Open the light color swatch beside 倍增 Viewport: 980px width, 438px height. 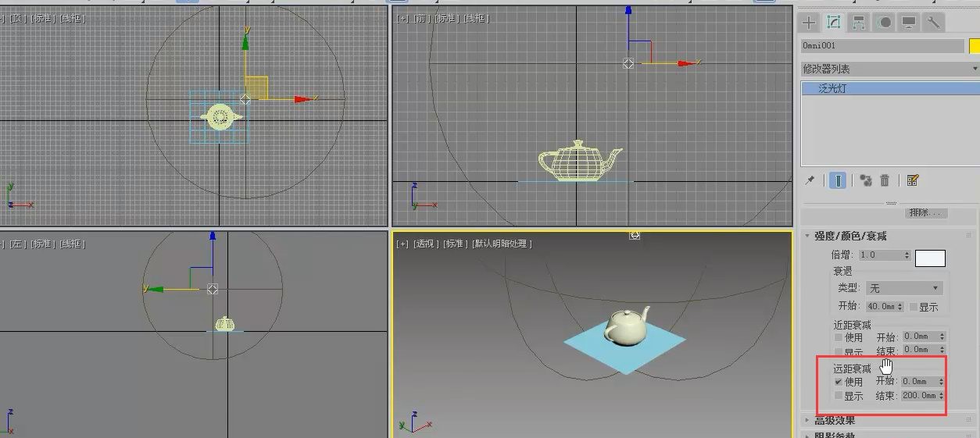click(x=930, y=258)
